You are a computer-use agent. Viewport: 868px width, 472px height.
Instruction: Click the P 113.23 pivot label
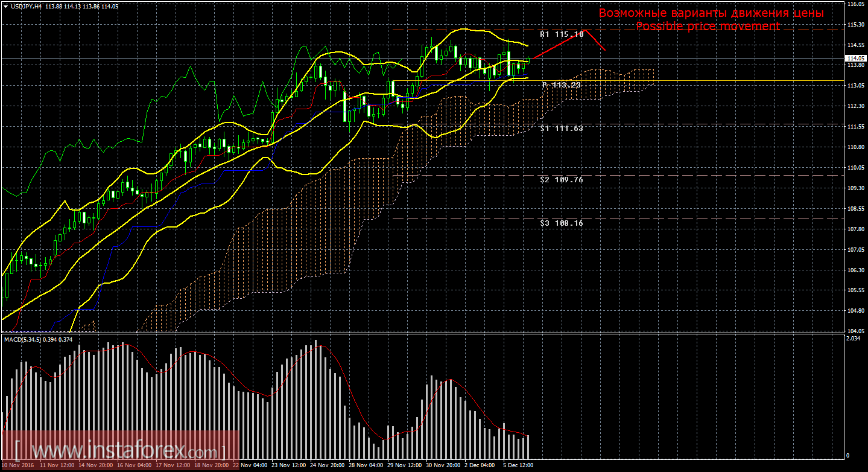pos(561,85)
